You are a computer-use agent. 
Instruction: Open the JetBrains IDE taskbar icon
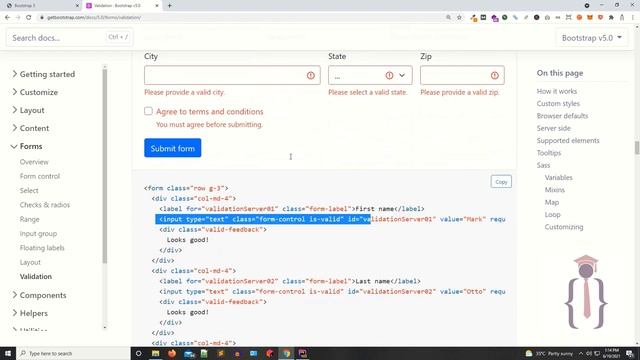click(x=302, y=353)
